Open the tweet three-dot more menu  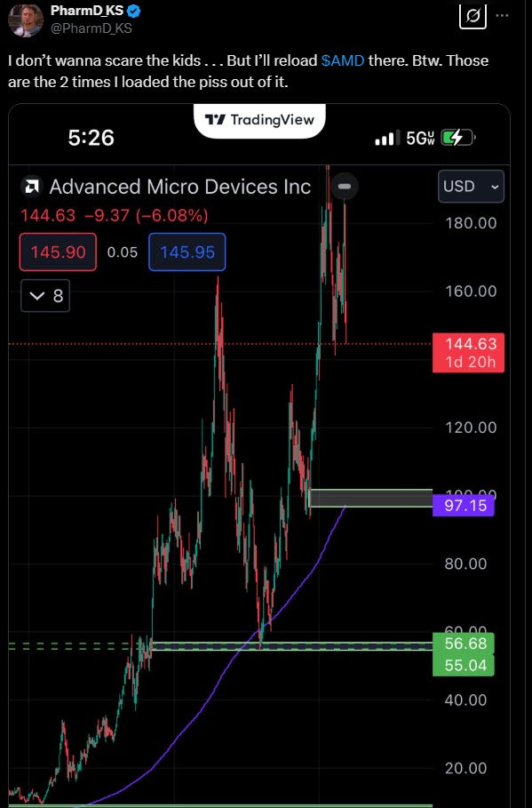tap(502, 15)
